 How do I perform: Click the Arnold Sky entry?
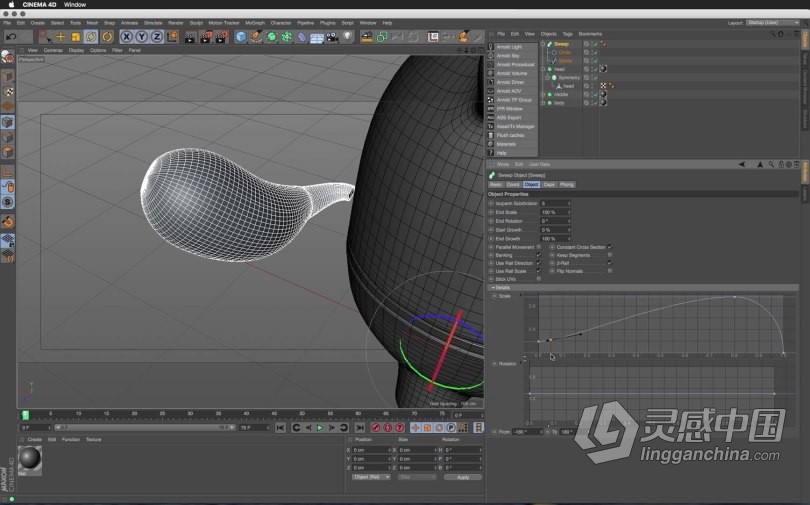pyautogui.click(x=507, y=56)
